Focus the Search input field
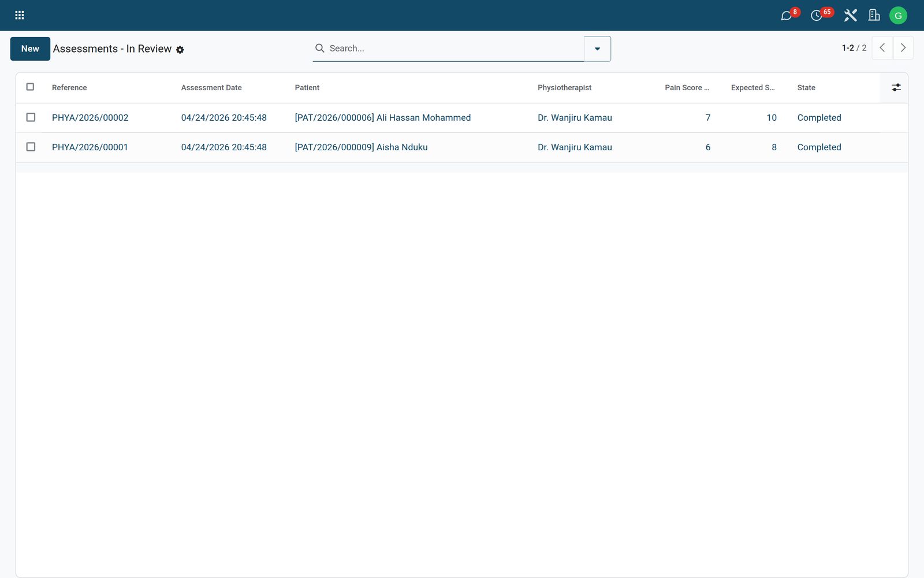The width and height of the screenshot is (924, 578). click(x=455, y=49)
